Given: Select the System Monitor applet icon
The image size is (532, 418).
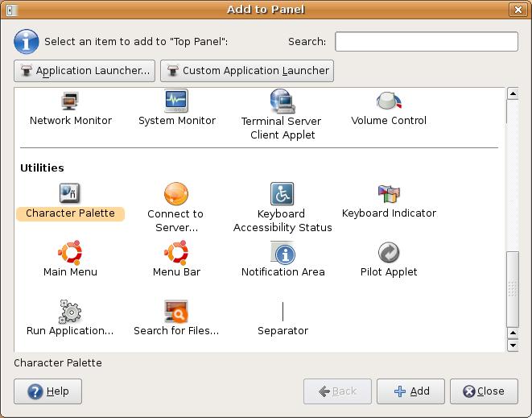Looking at the screenshot, I should click(x=176, y=101).
